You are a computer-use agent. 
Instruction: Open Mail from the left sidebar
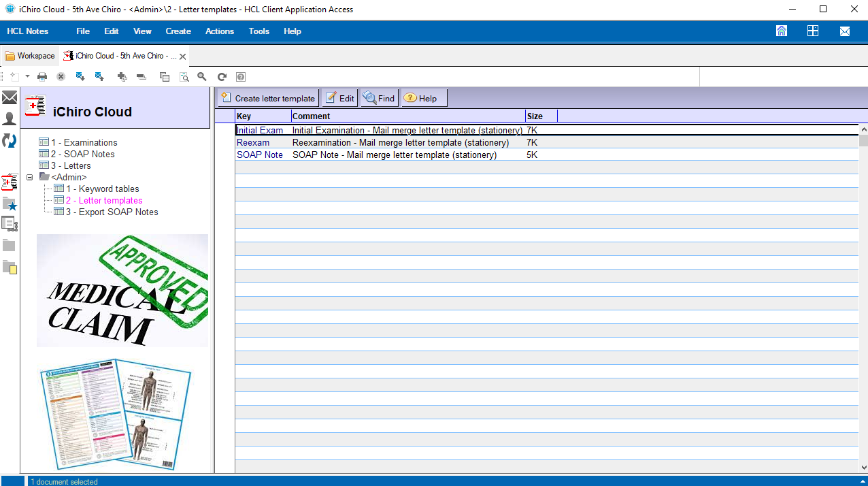[x=10, y=98]
